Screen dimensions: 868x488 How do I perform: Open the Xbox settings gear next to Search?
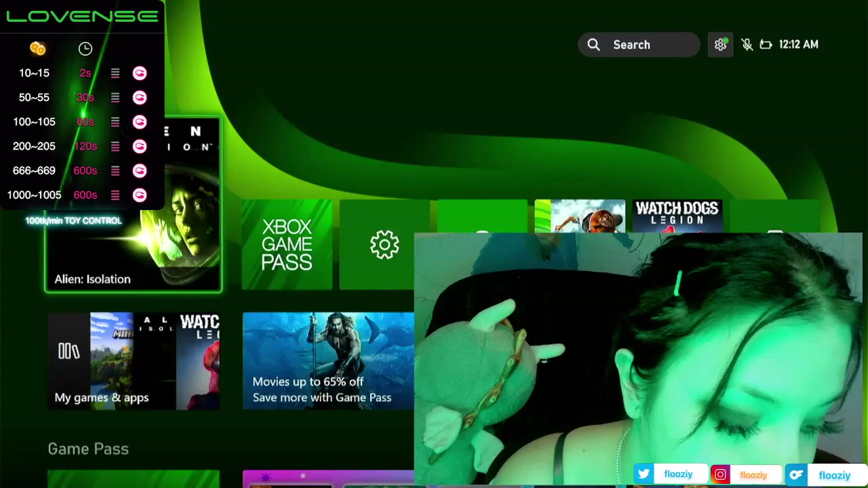720,44
